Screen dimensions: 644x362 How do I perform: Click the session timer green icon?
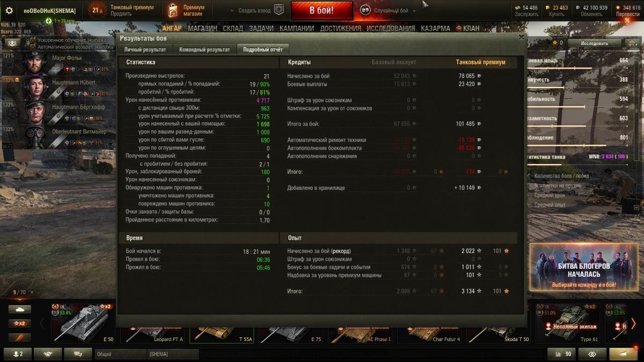pos(49,21)
